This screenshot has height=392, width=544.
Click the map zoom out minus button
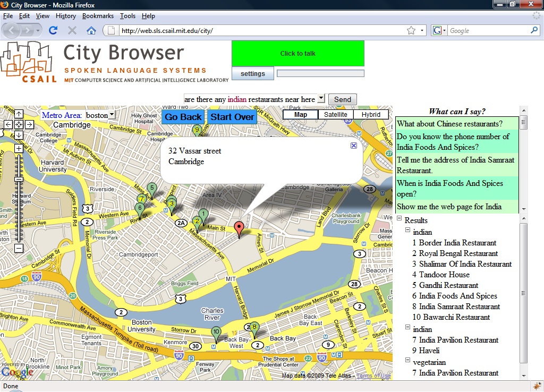pyautogui.click(x=19, y=248)
